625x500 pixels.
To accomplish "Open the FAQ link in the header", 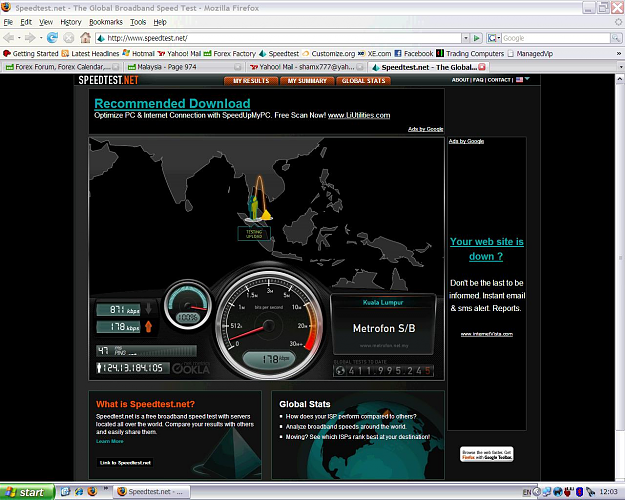I will pos(478,80).
